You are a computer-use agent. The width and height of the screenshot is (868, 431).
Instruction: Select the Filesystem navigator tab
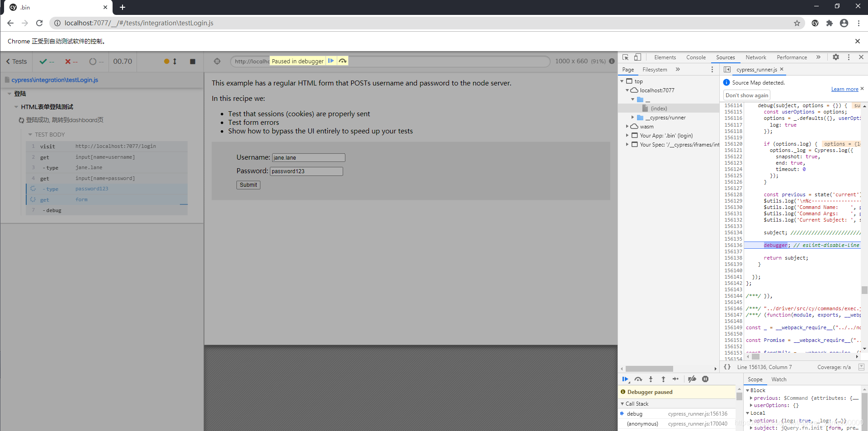click(655, 70)
